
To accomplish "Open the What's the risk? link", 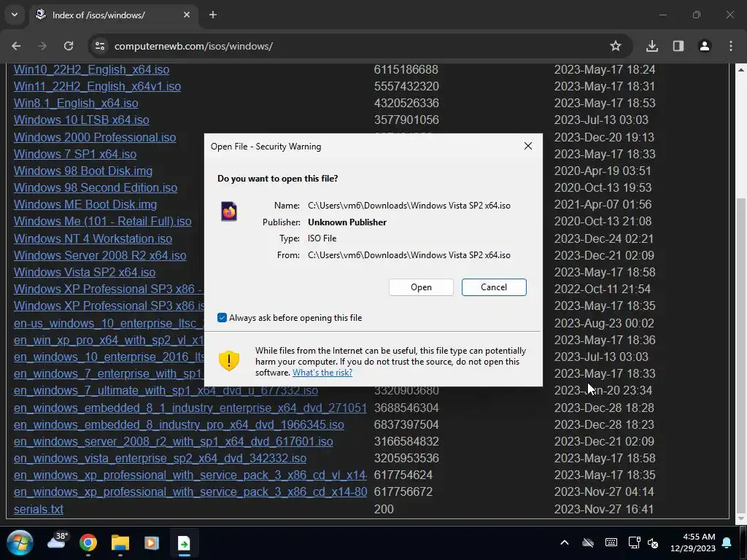I will 322,373.
